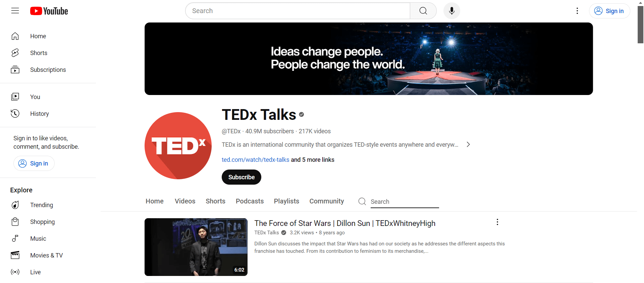This screenshot has height=283, width=644.
Task: Switch to the Playlists tab
Action: 286,201
